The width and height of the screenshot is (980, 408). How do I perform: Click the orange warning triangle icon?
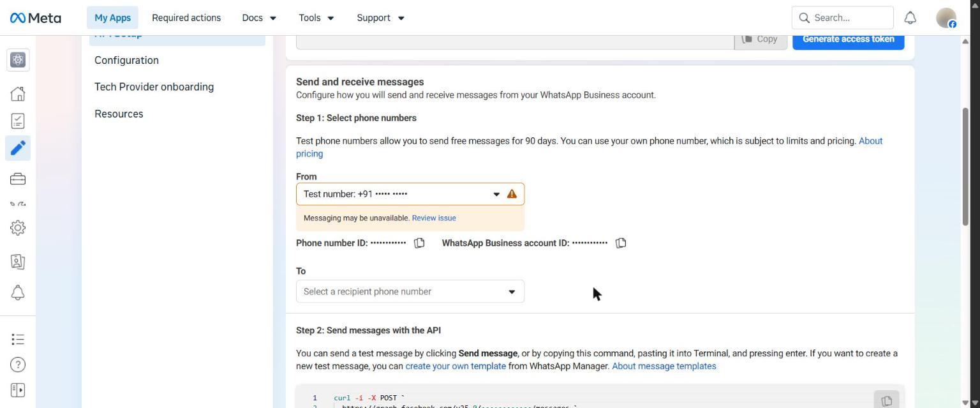[x=512, y=194]
